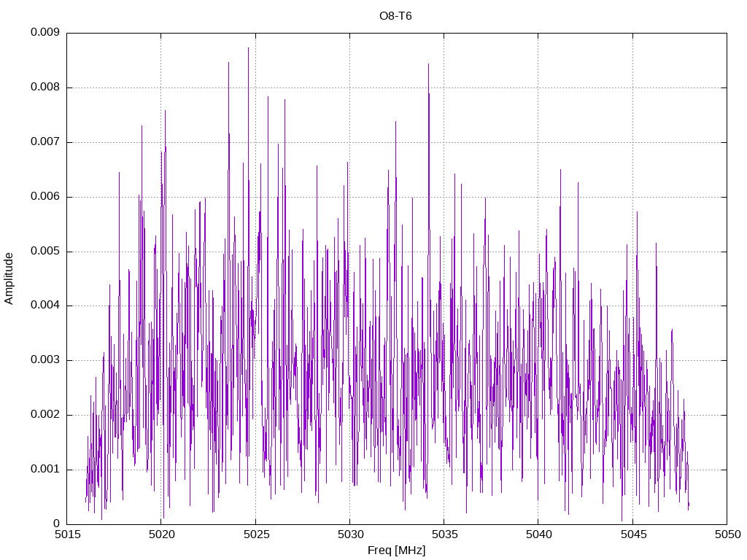The image size is (747, 560).
Task: Click the 0.005 y-axis tick label
Action: point(45,252)
